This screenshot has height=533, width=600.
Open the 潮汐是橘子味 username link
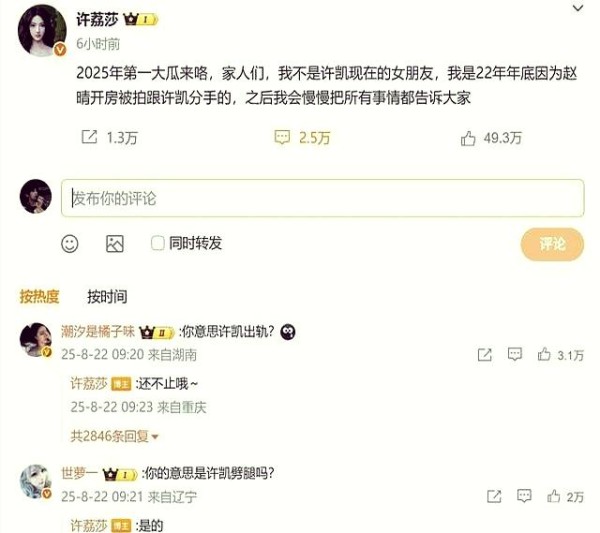pos(98,331)
